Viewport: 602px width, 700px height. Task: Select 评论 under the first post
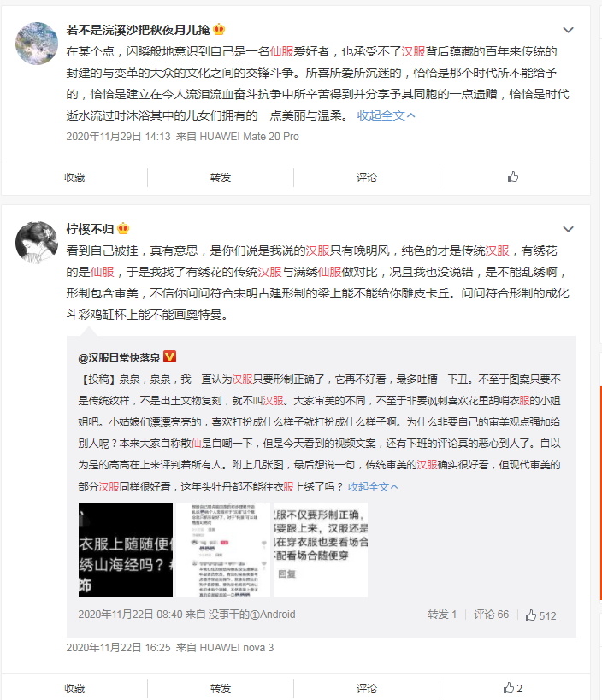pos(367,177)
